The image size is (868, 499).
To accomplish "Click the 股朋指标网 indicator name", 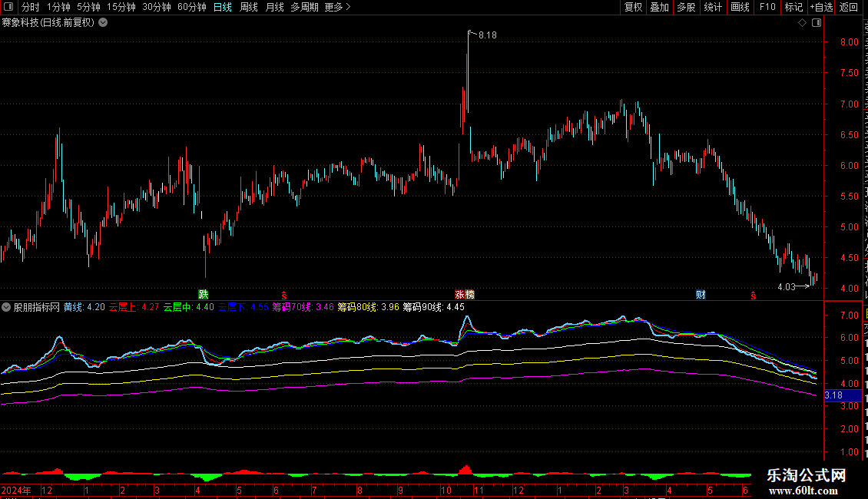I will pyautogui.click(x=37, y=307).
